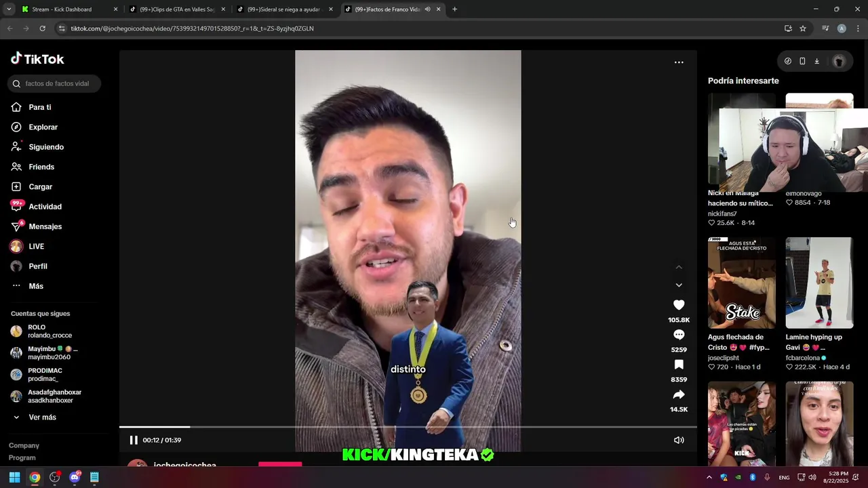Viewport: 868px width, 488px height.
Task: Open the bottom-right woman video thumbnail
Action: pos(819,424)
